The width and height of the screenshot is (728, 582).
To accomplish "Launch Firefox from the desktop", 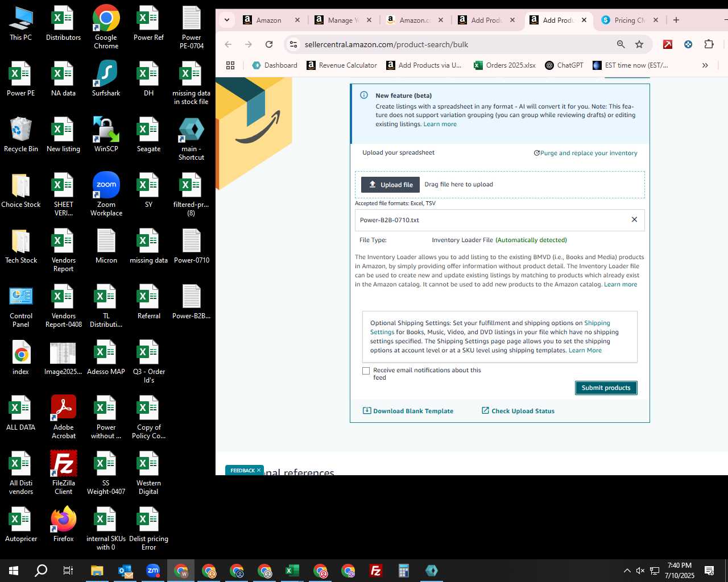I will (63, 525).
